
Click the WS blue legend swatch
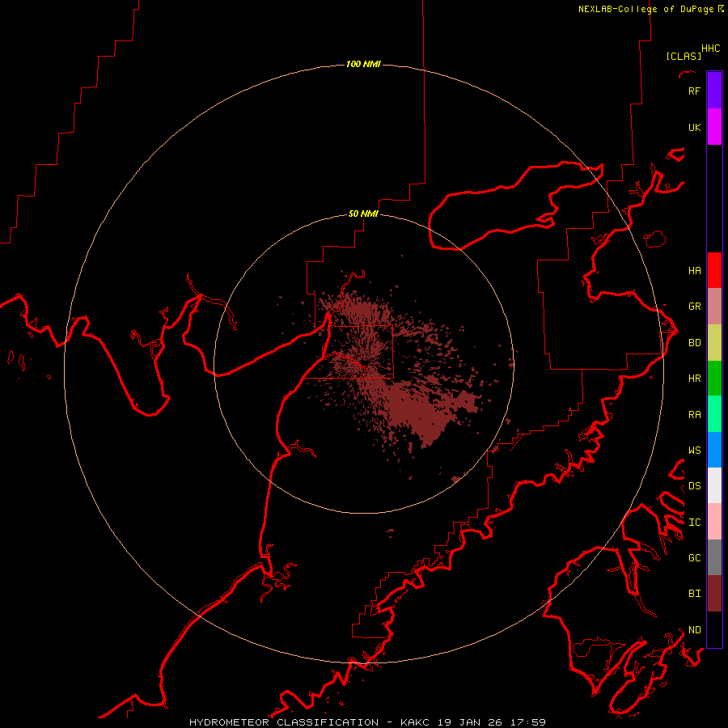(714, 450)
